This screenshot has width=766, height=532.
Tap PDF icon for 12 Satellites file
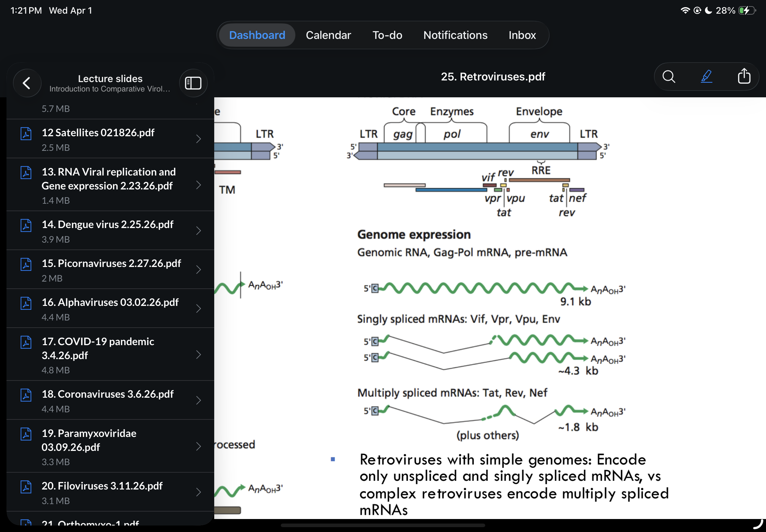[26, 134]
